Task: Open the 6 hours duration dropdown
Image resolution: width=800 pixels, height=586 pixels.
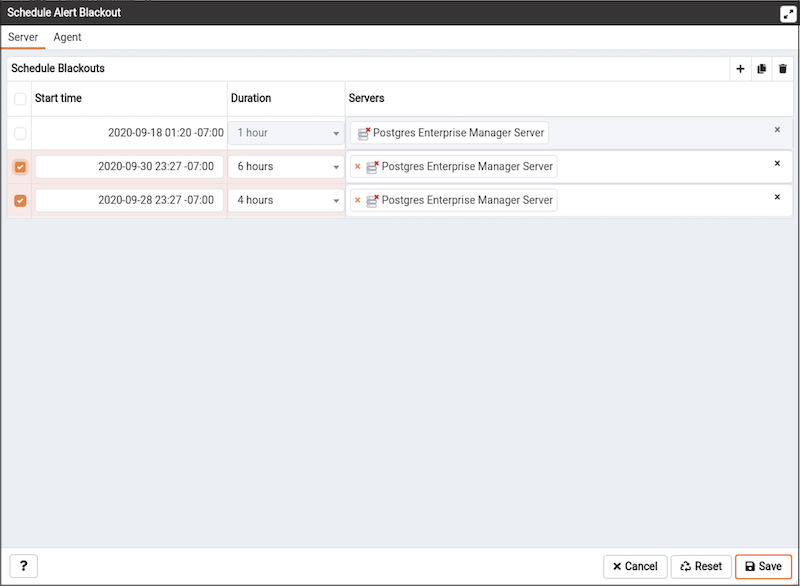Action: 286,167
